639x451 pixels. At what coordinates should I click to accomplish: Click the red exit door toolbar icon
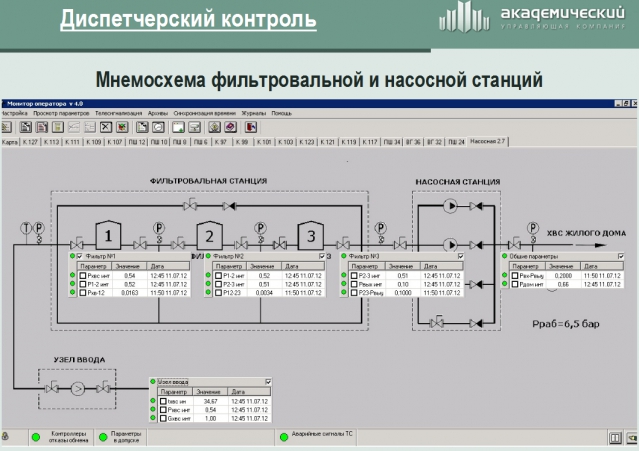[x=251, y=128]
